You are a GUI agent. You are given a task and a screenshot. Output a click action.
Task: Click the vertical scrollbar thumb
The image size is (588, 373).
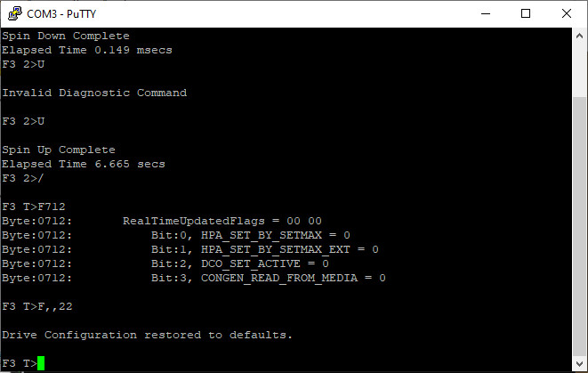pyautogui.click(x=579, y=225)
